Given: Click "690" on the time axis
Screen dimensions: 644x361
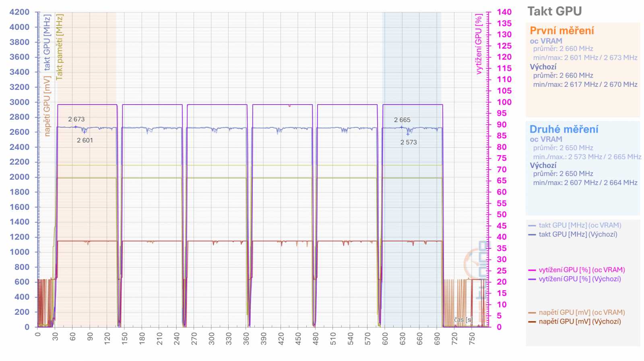Looking at the screenshot, I should point(437,338).
